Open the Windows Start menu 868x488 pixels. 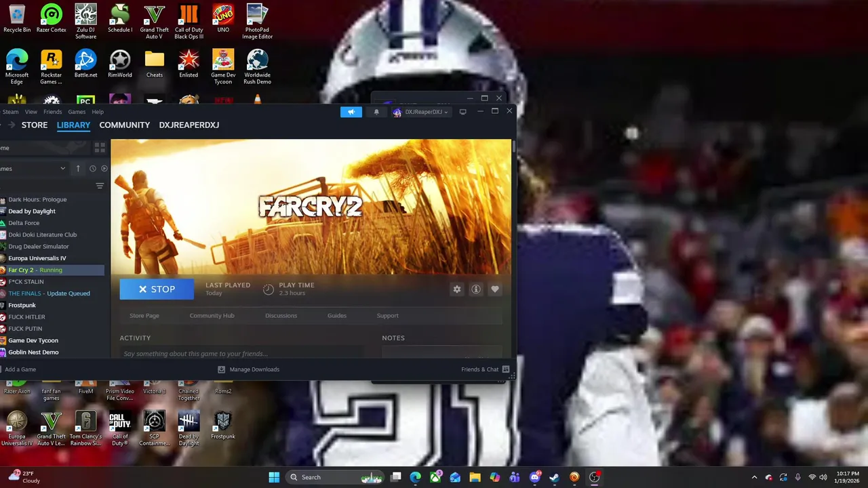point(274,477)
